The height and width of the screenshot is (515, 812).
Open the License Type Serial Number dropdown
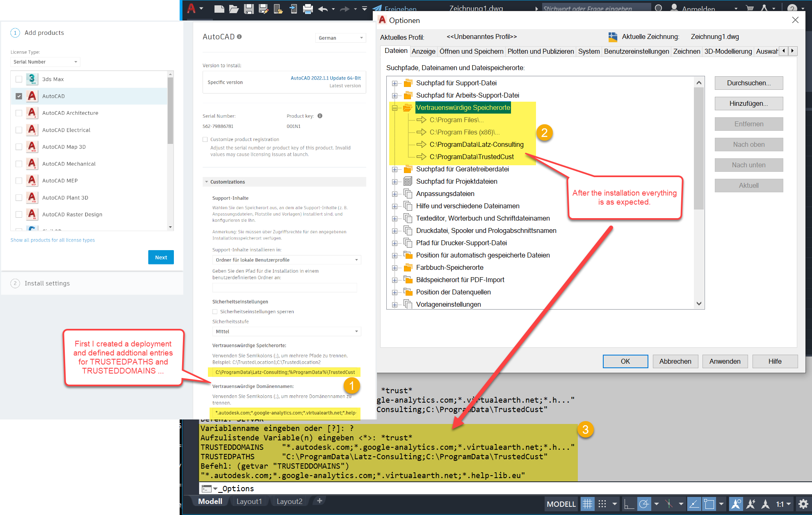[x=45, y=62]
